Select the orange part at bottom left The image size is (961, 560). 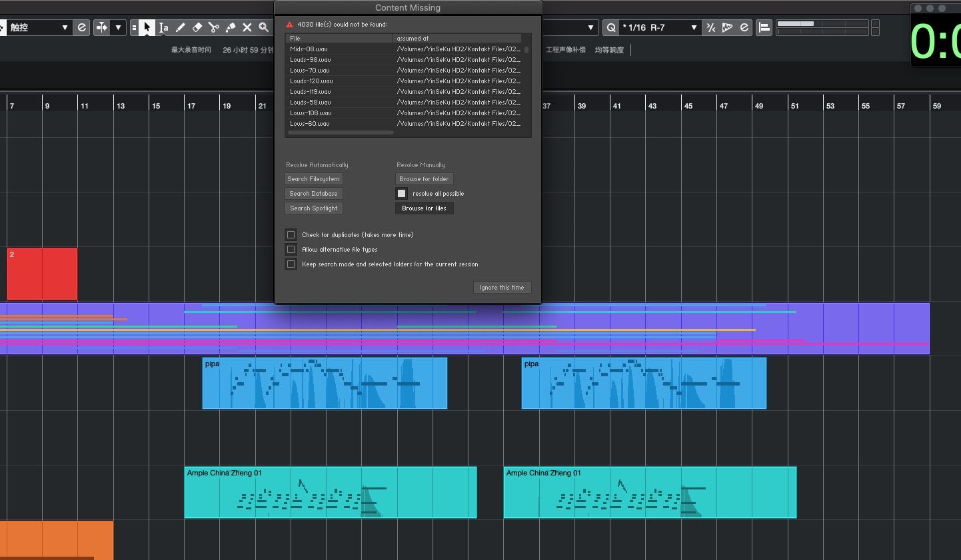[57, 540]
